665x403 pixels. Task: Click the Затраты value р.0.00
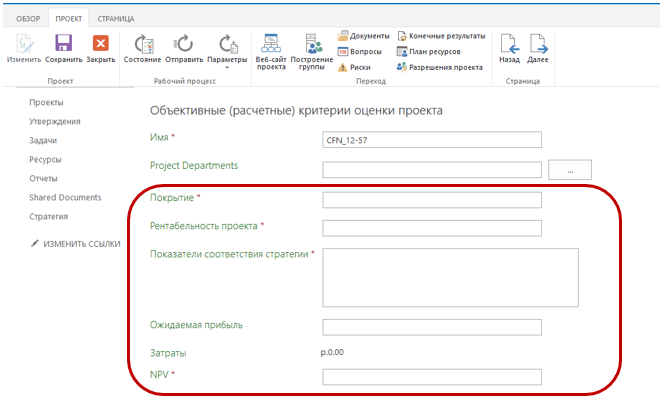pyautogui.click(x=332, y=352)
